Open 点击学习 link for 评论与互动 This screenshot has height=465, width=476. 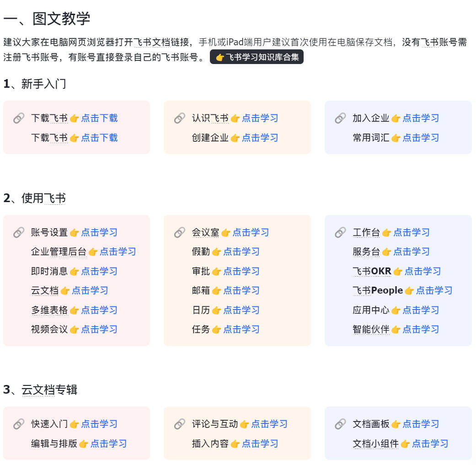269,424
